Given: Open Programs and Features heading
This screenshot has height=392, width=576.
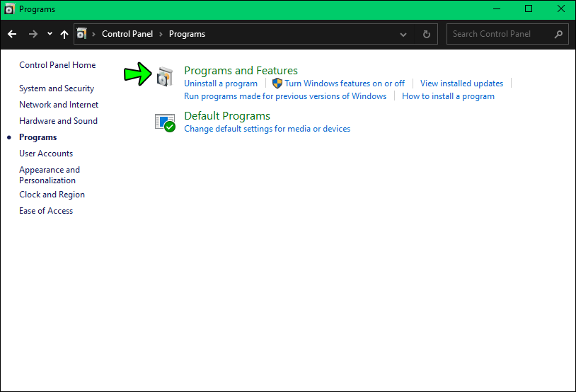Looking at the screenshot, I should click(241, 70).
